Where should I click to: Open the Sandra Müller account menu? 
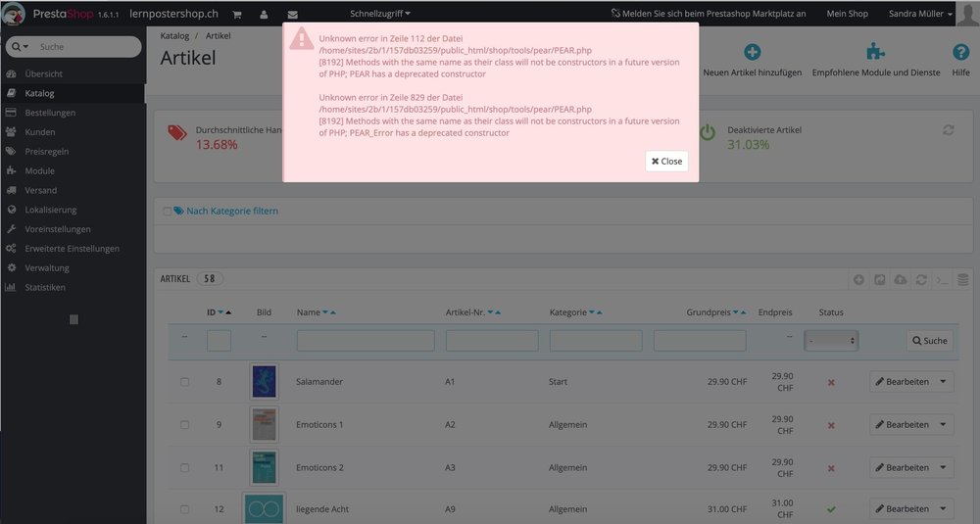coord(920,13)
